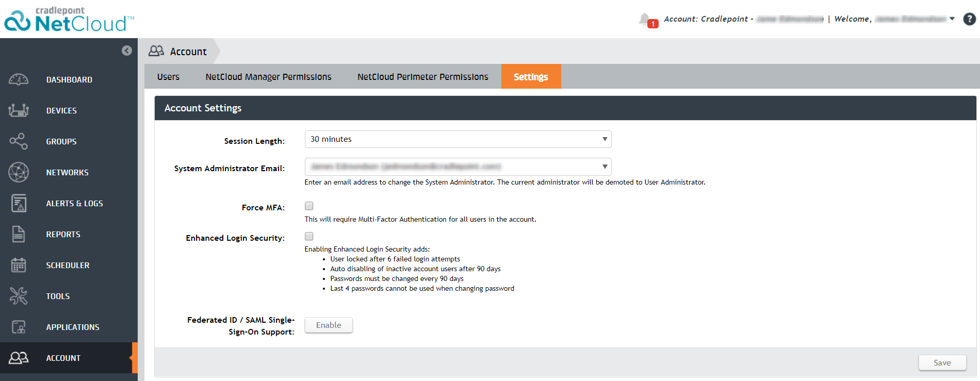The image size is (980, 381).
Task: Click the 'Passwords must be changed every 90 days' text
Action: 397,279
